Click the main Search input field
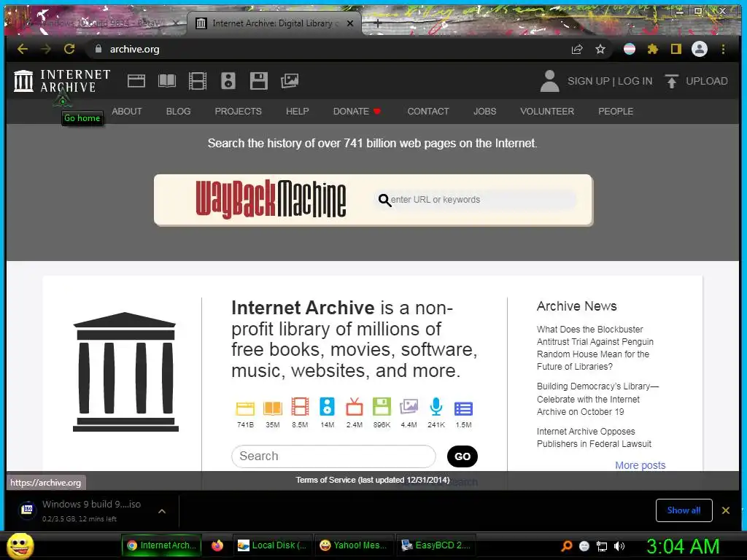 click(x=333, y=456)
